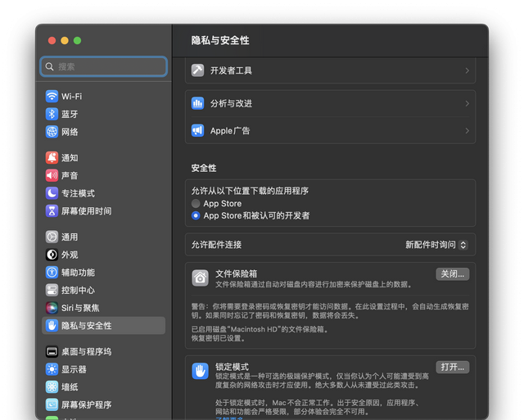Click the yellow minimize window button

pyautogui.click(x=65, y=40)
